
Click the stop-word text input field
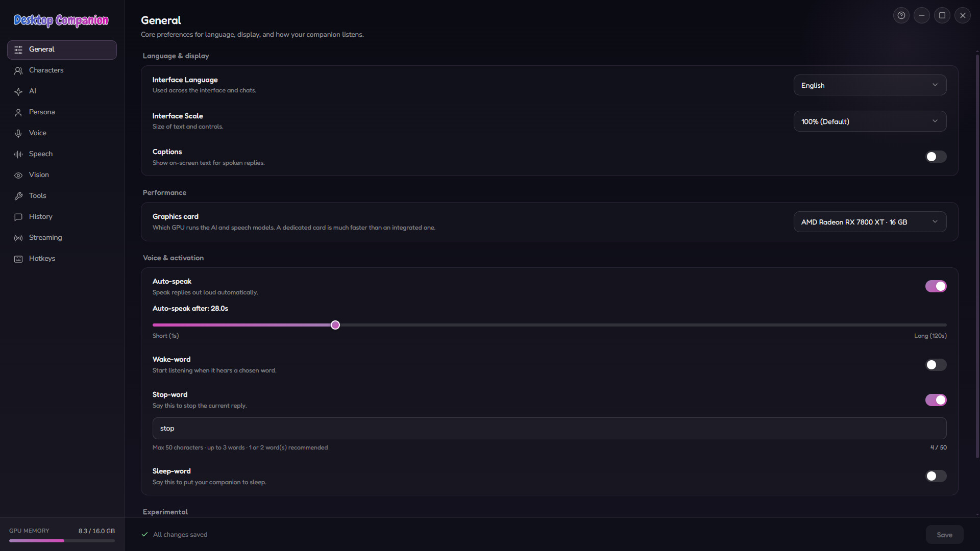point(549,429)
